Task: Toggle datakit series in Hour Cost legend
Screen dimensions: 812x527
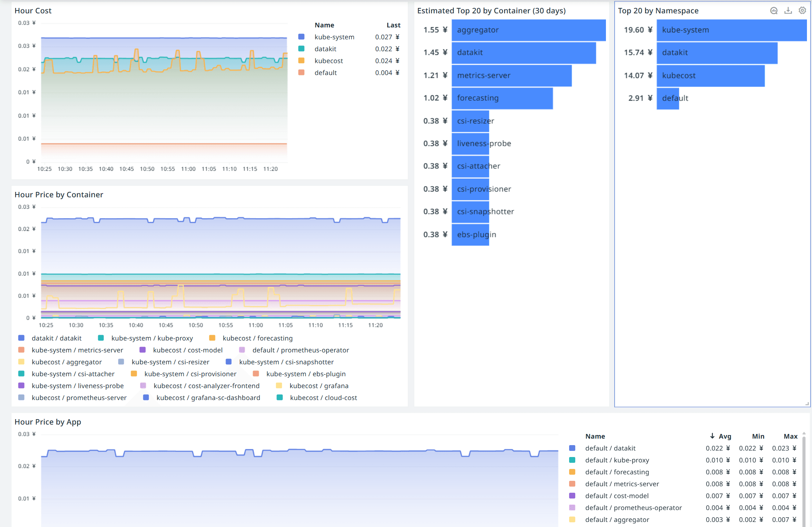Action: tap(325, 49)
